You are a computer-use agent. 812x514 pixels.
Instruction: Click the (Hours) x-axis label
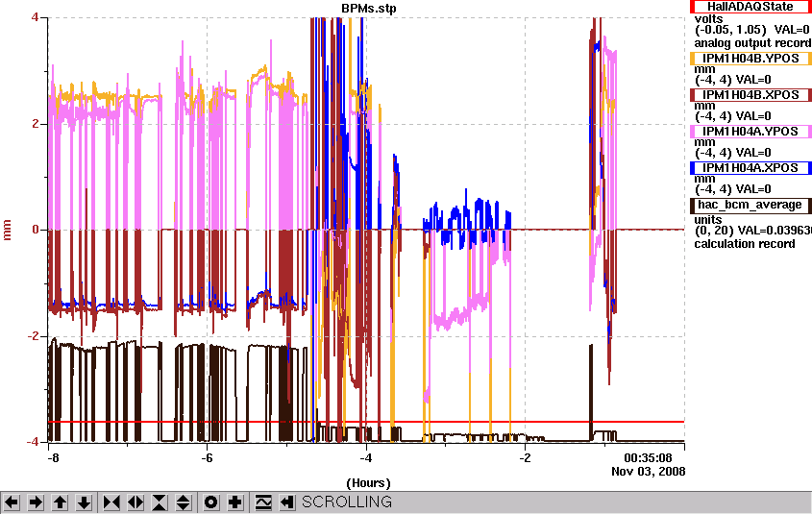click(x=368, y=483)
